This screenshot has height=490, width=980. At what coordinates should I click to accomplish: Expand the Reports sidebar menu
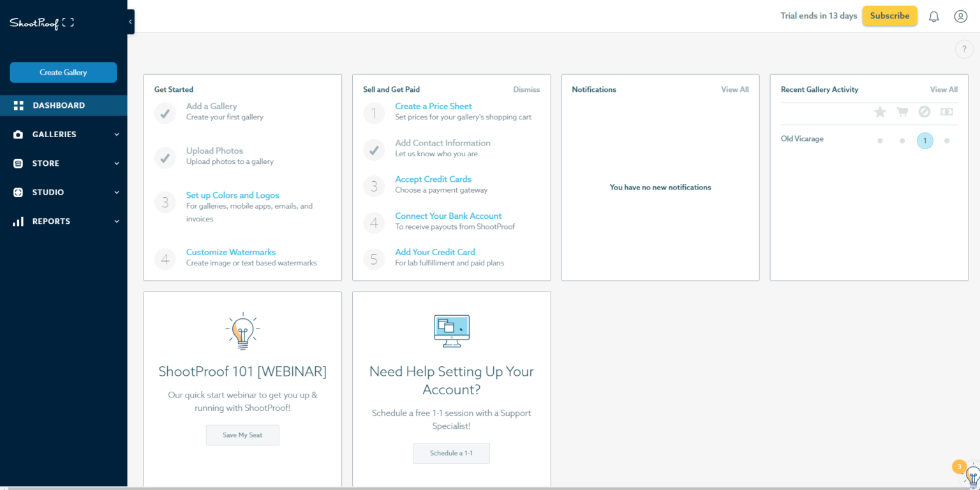coord(64,221)
